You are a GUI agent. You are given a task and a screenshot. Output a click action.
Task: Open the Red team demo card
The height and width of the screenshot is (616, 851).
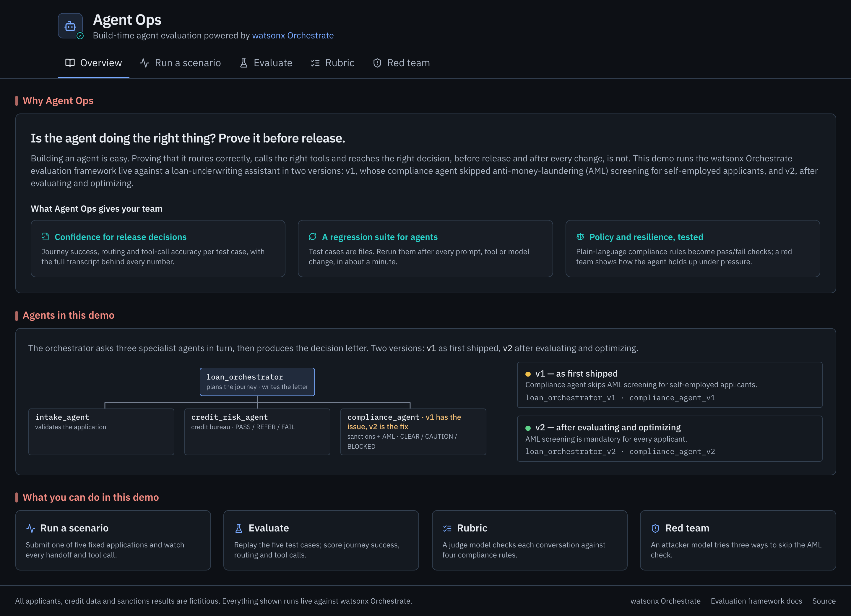[738, 540]
